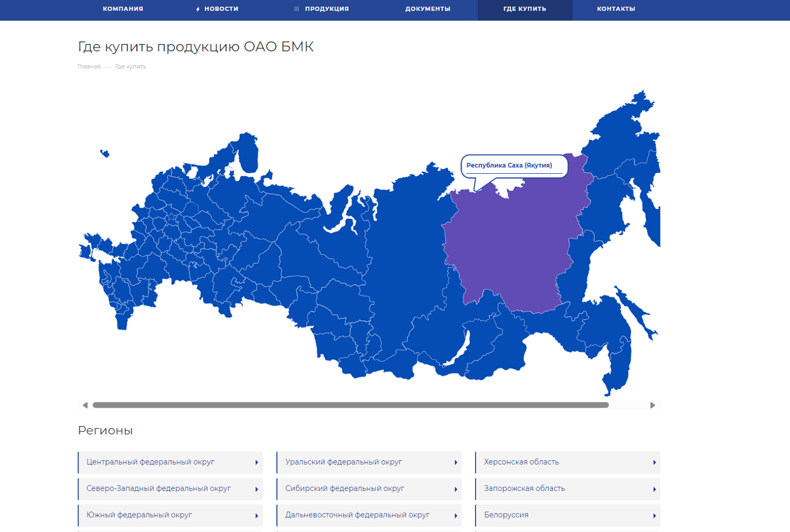Expand Центральный федеральный округ
Image resolution: width=790 pixels, height=532 pixels.
coord(170,462)
